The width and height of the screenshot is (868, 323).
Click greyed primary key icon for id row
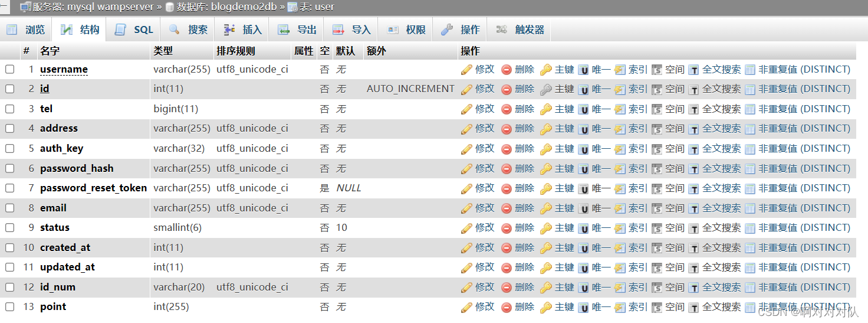[x=546, y=90]
